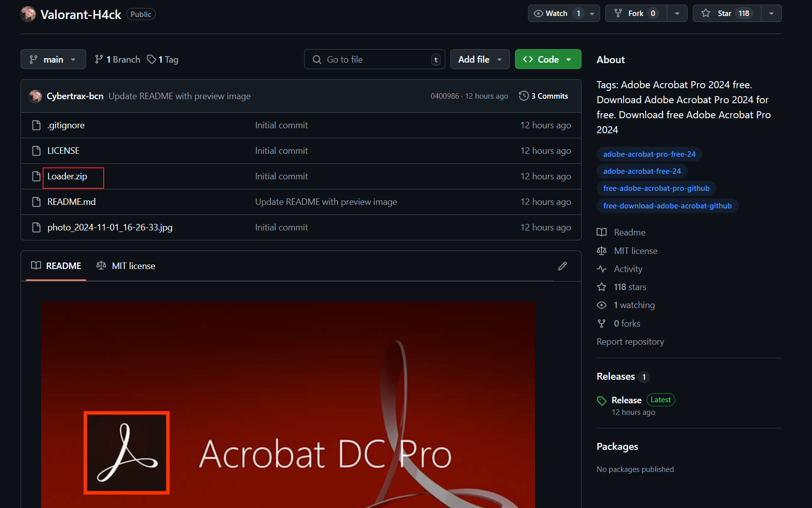Open the Watch notifications dropdown arrow
The width and height of the screenshot is (812, 508).
tap(592, 14)
